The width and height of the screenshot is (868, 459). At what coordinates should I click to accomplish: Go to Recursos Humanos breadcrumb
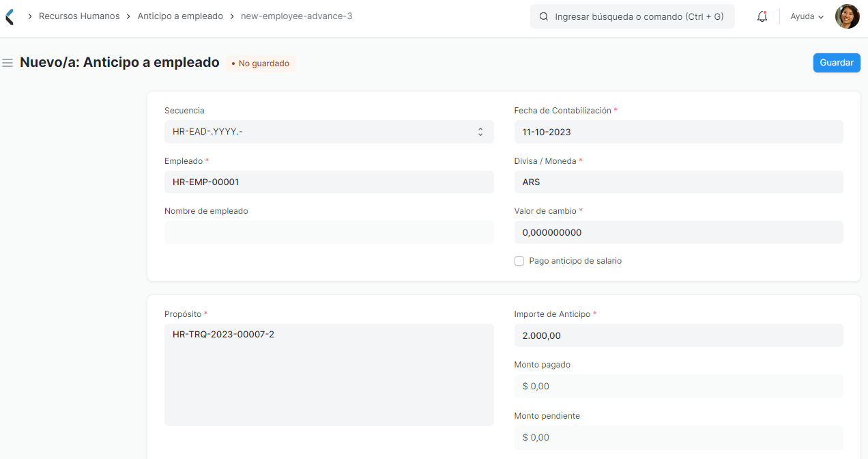[79, 16]
